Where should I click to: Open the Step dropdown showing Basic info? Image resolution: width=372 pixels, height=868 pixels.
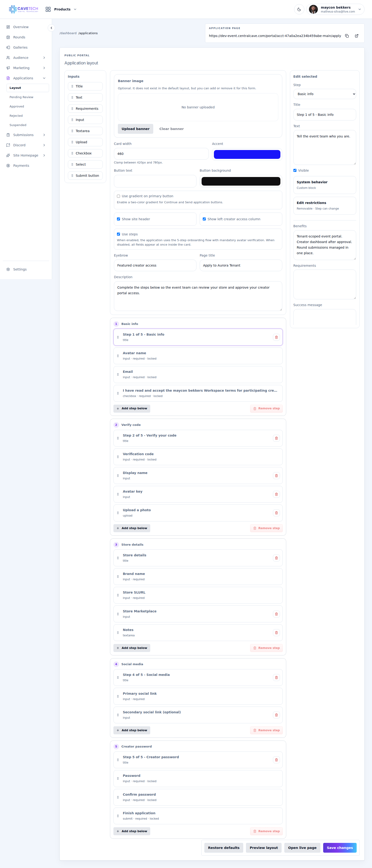pyautogui.click(x=325, y=94)
